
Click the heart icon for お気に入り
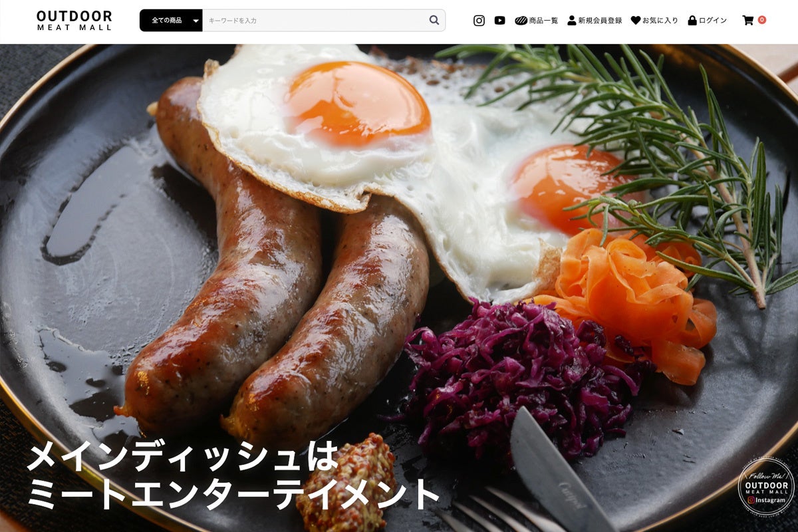[636, 21]
